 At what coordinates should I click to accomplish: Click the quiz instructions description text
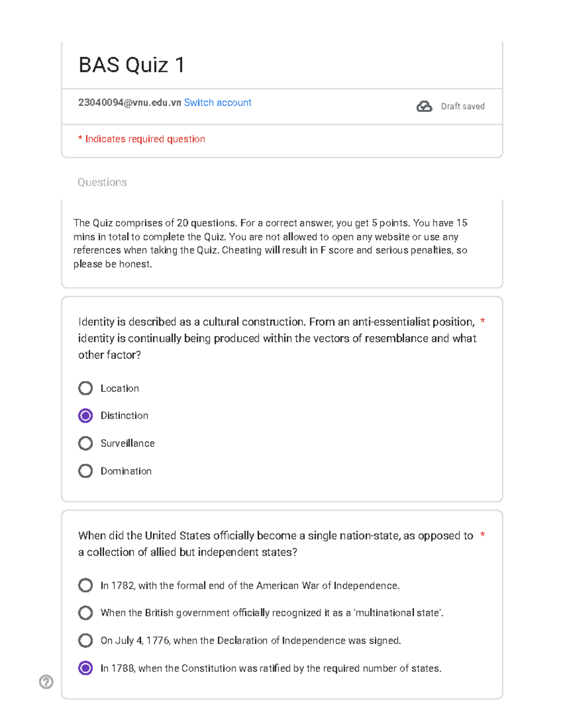point(271,243)
